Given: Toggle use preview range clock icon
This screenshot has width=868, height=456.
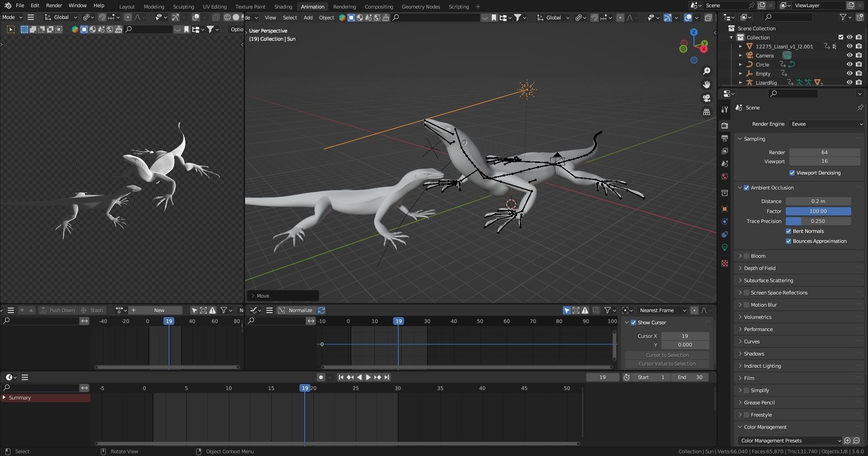Looking at the screenshot, I should tap(627, 377).
